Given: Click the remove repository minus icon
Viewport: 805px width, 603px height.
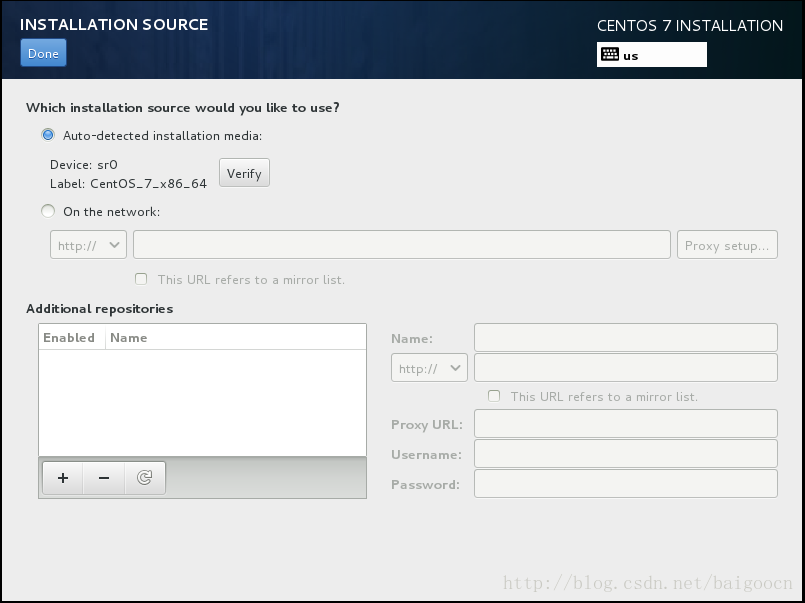Looking at the screenshot, I should pos(104,478).
